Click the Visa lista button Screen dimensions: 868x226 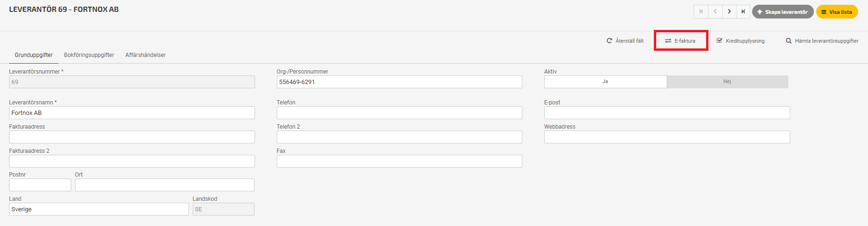tap(837, 12)
